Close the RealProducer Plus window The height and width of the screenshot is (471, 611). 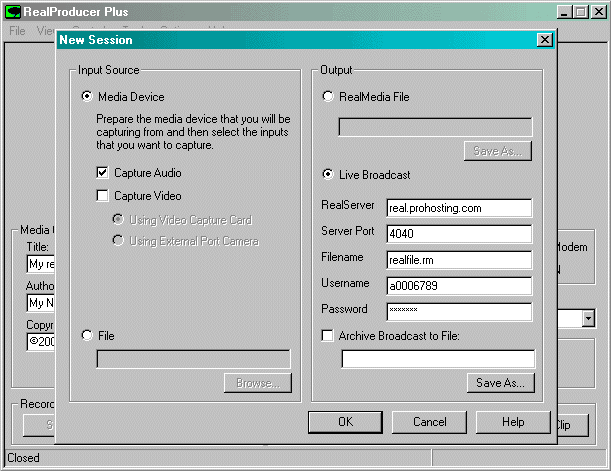tap(599, 12)
